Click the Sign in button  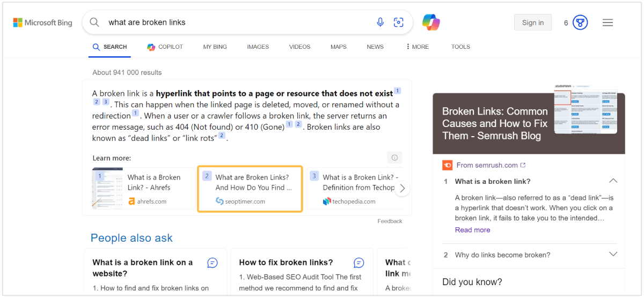pyautogui.click(x=532, y=23)
